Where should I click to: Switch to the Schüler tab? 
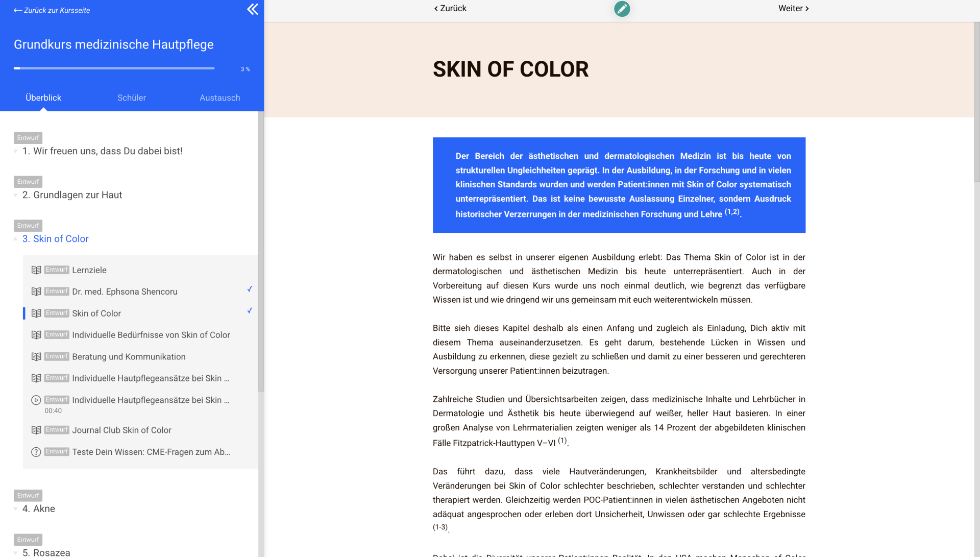[132, 98]
